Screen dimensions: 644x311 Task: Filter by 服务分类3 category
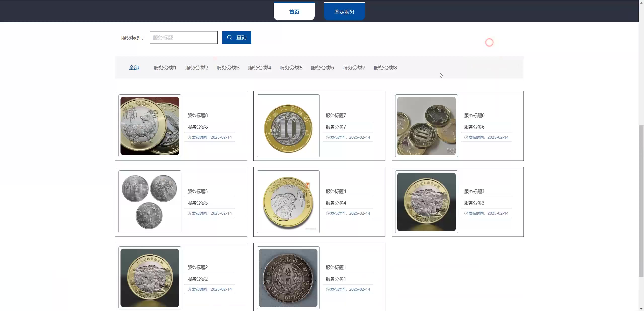(x=228, y=68)
